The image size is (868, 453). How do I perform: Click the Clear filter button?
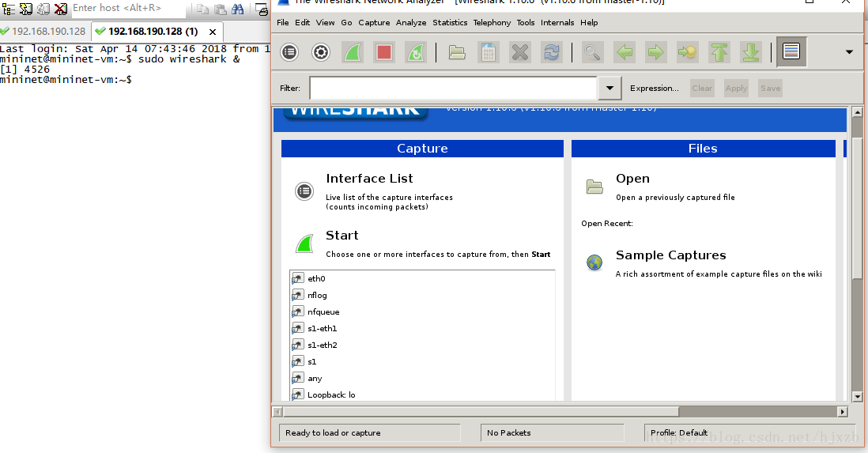[x=702, y=88]
